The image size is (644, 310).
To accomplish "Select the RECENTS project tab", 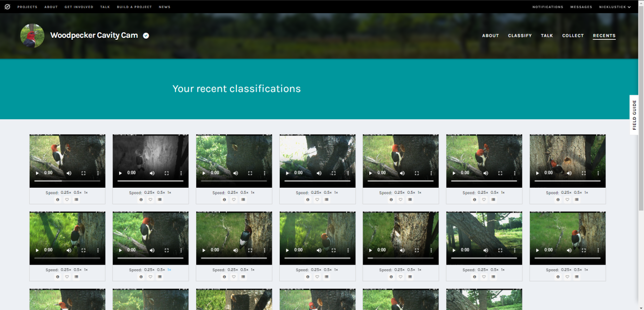I will tap(604, 36).
